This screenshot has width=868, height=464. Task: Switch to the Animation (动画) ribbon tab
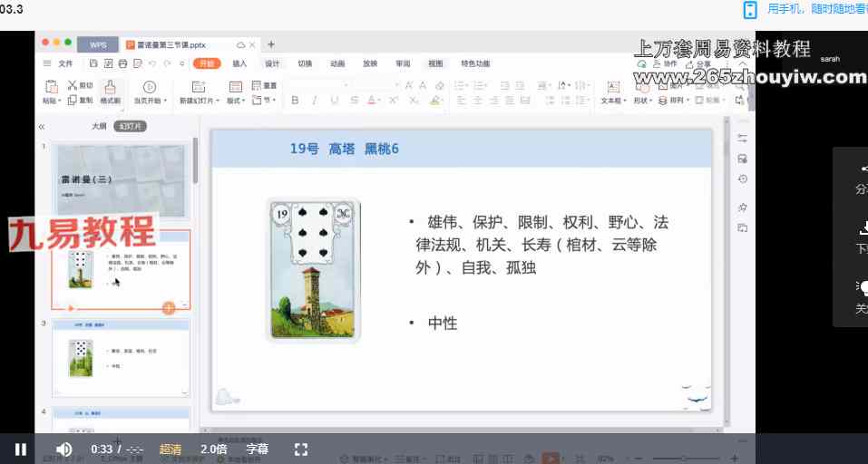337,63
